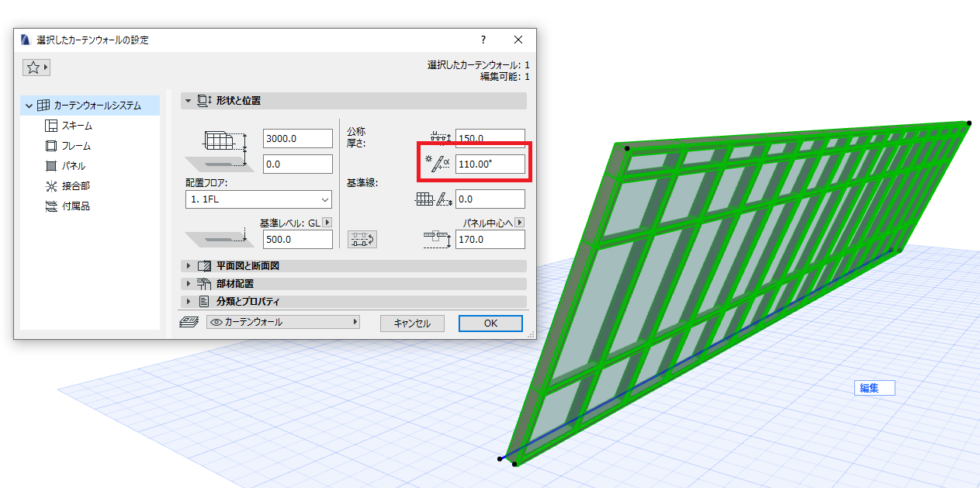
Task: Click the reference line offset field 0.0
Action: coord(490,199)
